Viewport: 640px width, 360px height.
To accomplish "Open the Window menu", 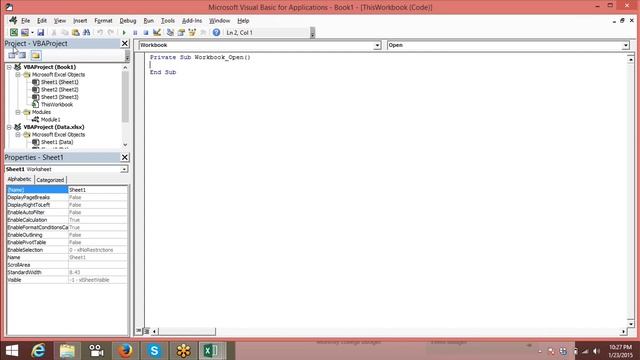I will [x=220, y=20].
